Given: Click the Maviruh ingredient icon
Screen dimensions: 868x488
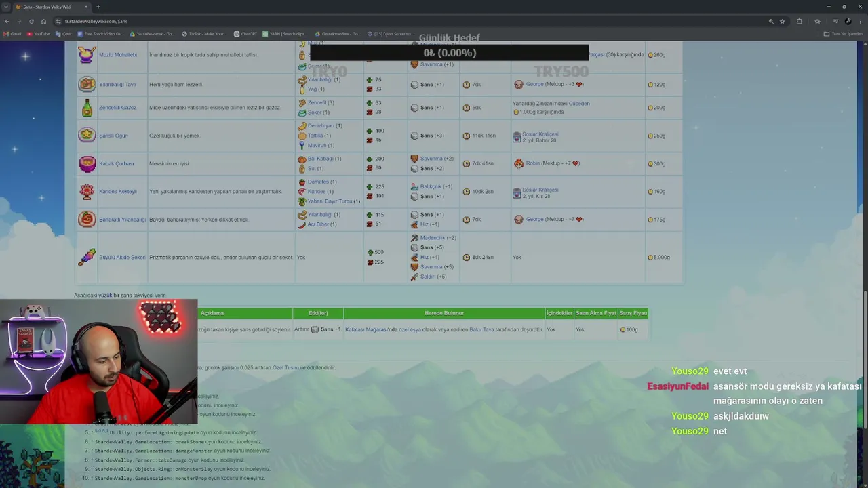Looking at the screenshot, I should (x=302, y=145).
